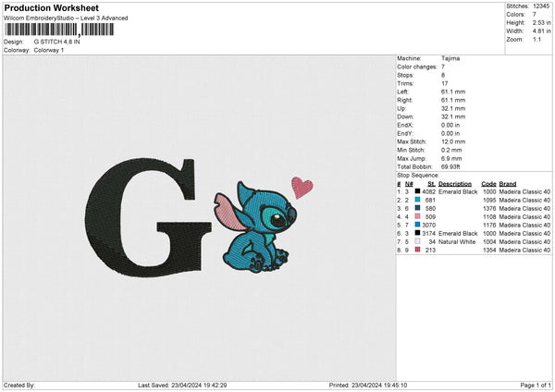Image resolution: width=555 pixels, height=392 pixels.
Task: Click the blue swatch in stop row 5
Action: 418,225
